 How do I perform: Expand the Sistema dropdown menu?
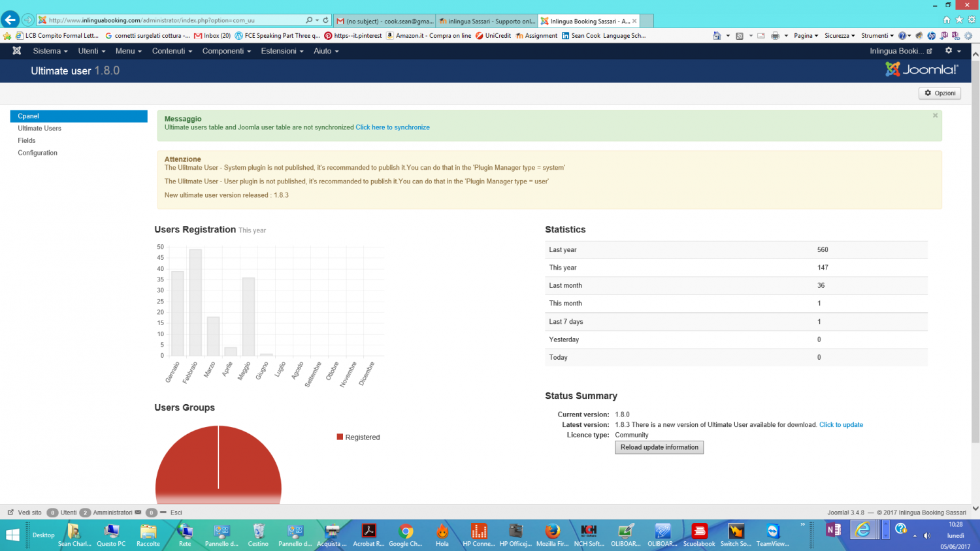coord(50,51)
